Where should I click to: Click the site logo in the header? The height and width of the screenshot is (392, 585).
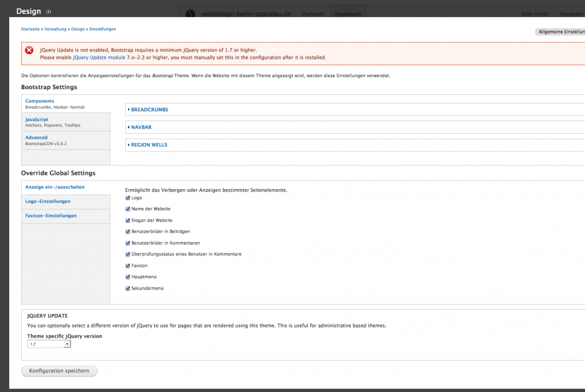click(191, 13)
